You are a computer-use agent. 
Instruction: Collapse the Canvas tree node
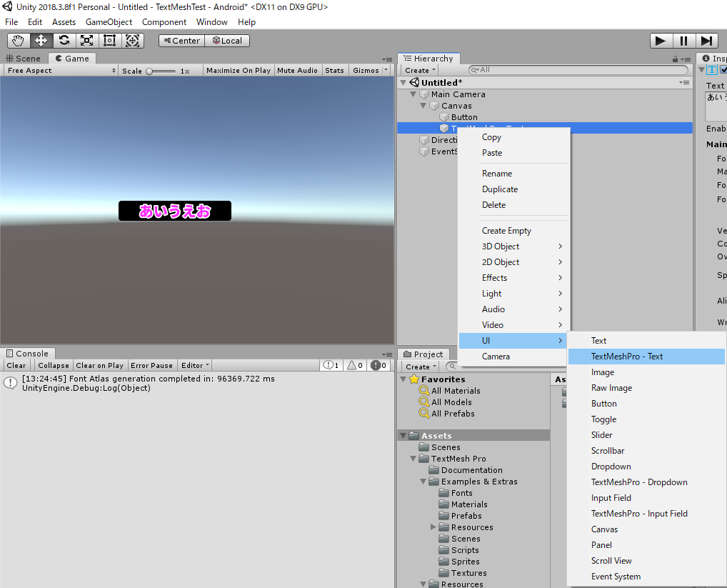coord(423,106)
